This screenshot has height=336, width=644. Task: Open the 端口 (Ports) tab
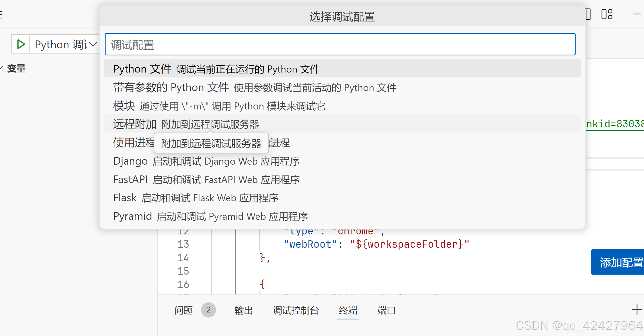pos(386,310)
